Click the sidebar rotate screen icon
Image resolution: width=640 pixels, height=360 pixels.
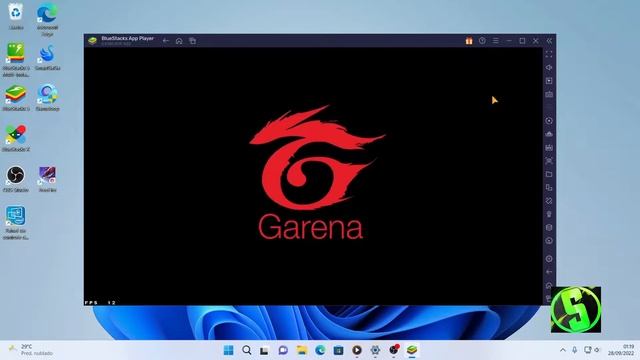pos(549,201)
